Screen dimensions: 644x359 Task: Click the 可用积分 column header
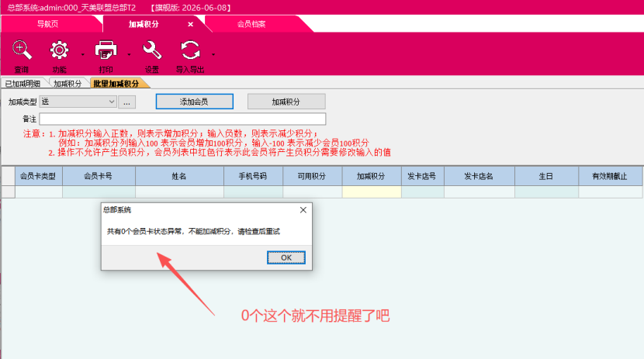[x=312, y=176]
